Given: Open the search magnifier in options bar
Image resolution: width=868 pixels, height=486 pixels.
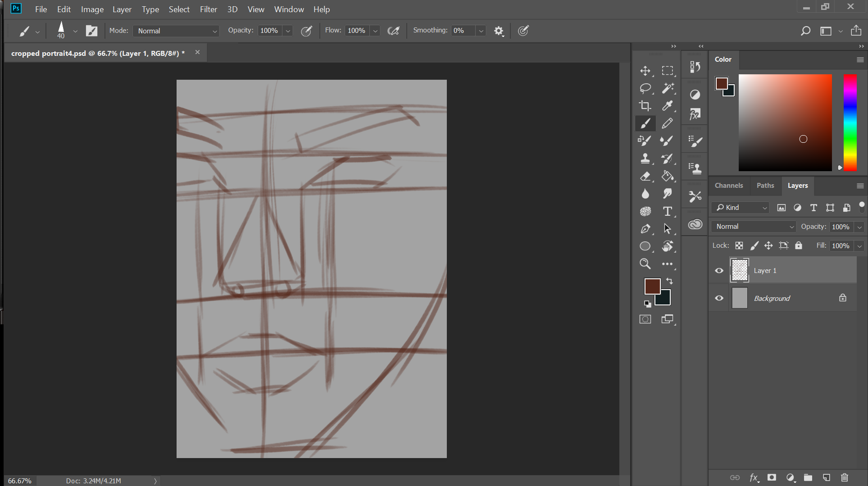Looking at the screenshot, I should 805,31.
